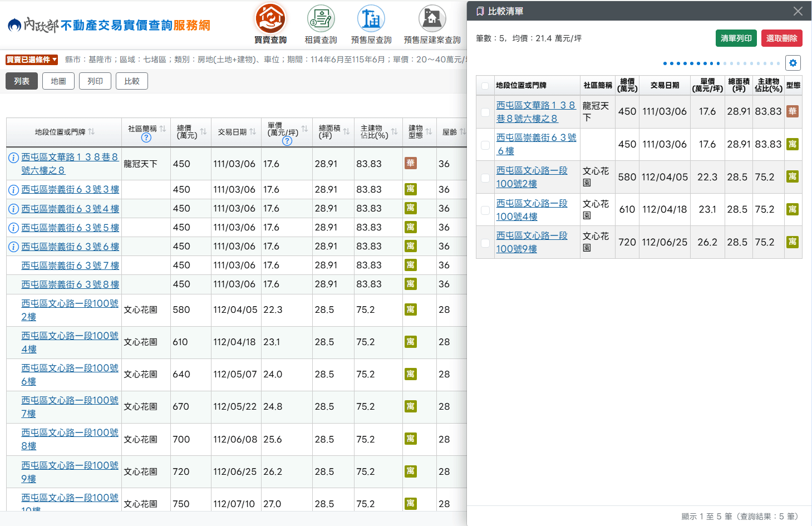The image size is (812, 526).
Task: Click the 寓 badge for 100號9樓 in compare list
Action: 793,242
